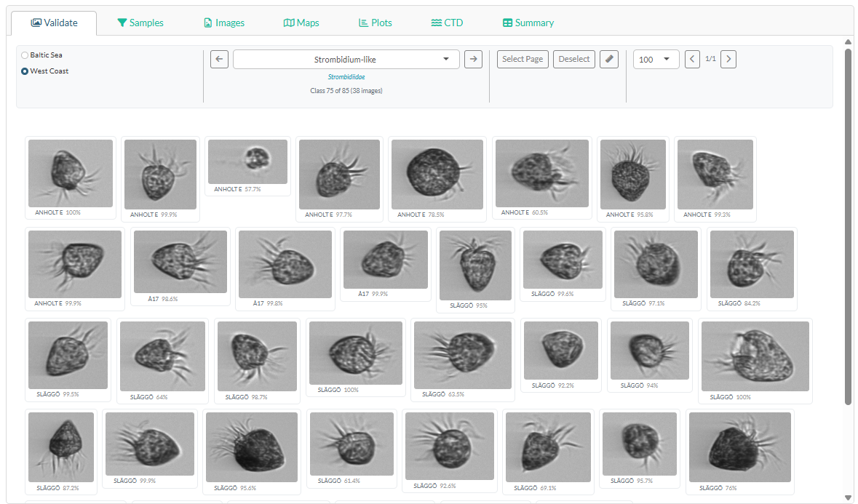Click the Select Page button
Screen dimensions: 858x504
522,59
